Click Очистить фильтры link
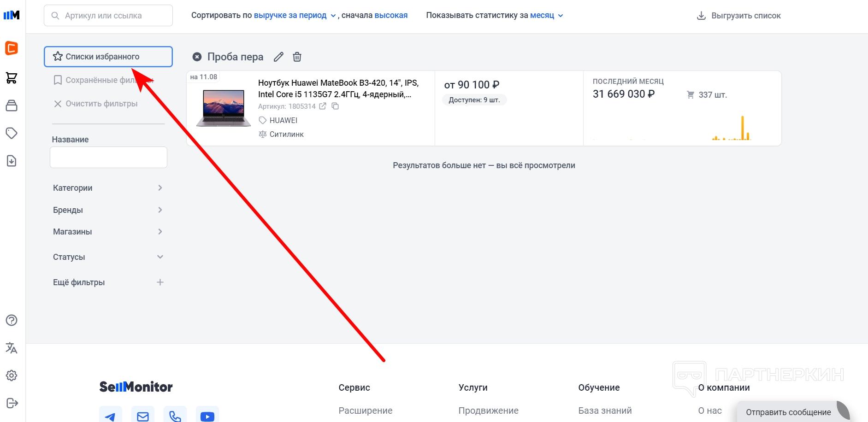868x422 pixels. [x=96, y=104]
